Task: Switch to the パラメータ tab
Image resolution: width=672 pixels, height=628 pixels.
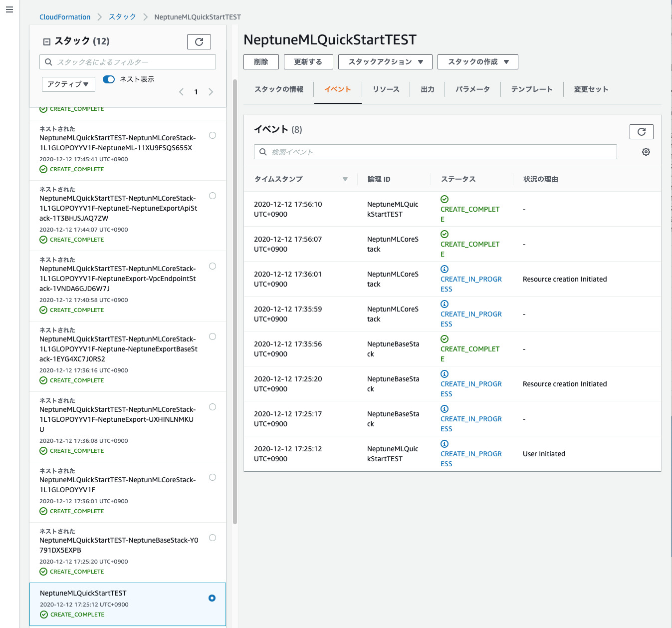Action: point(471,89)
